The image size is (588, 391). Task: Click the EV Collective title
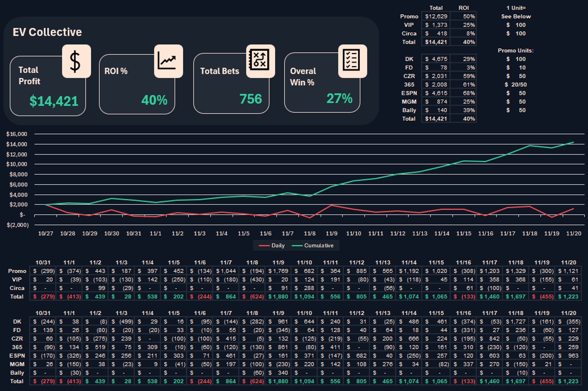[47, 32]
